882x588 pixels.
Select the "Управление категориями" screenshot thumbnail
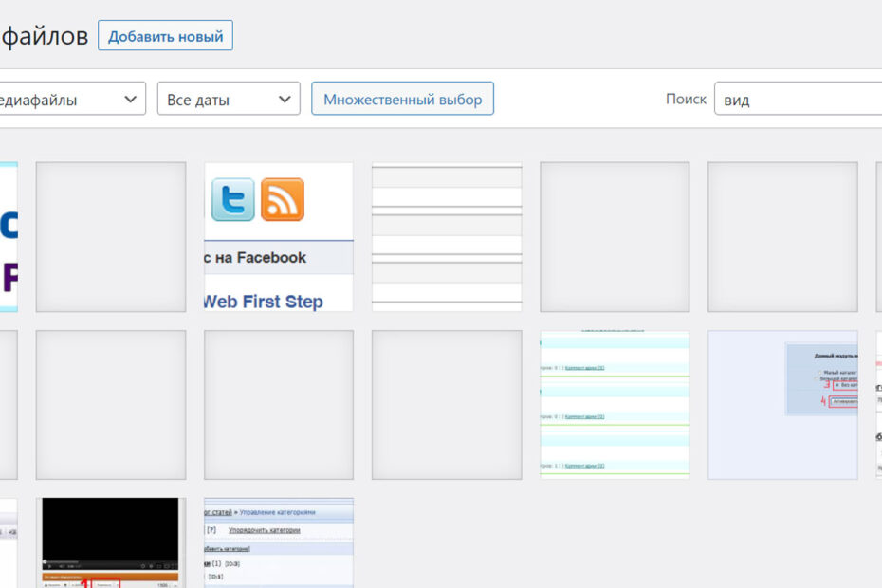(279, 543)
